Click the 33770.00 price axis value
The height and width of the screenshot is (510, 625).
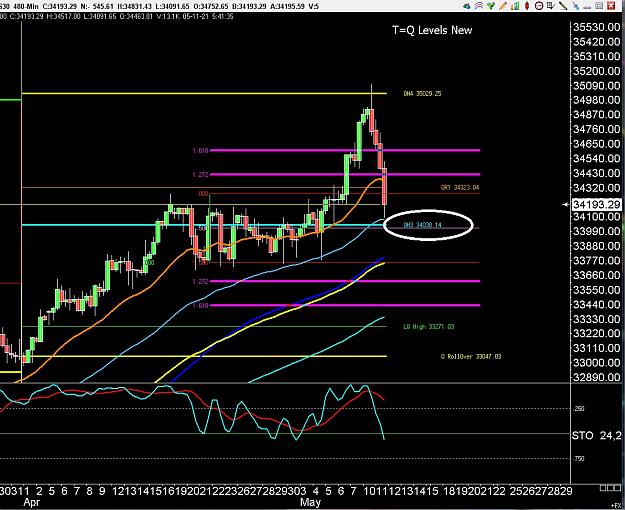[596, 261]
